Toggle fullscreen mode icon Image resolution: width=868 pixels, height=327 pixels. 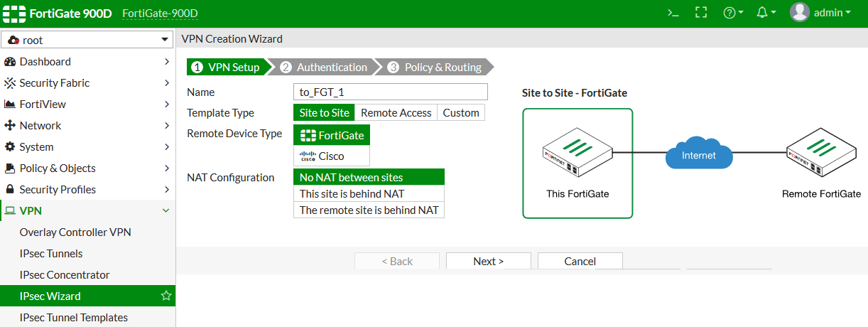(x=701, y=13)
